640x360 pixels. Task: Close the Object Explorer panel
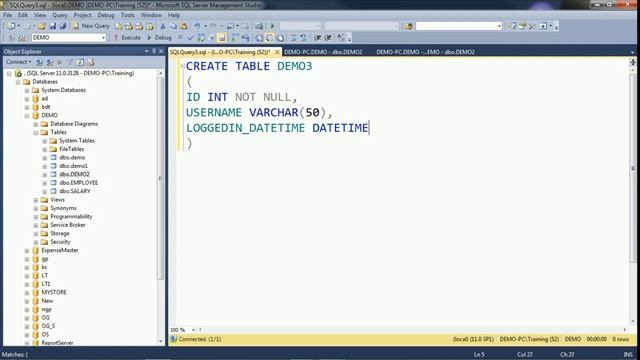pyautogui.click(x=161, y=51)
